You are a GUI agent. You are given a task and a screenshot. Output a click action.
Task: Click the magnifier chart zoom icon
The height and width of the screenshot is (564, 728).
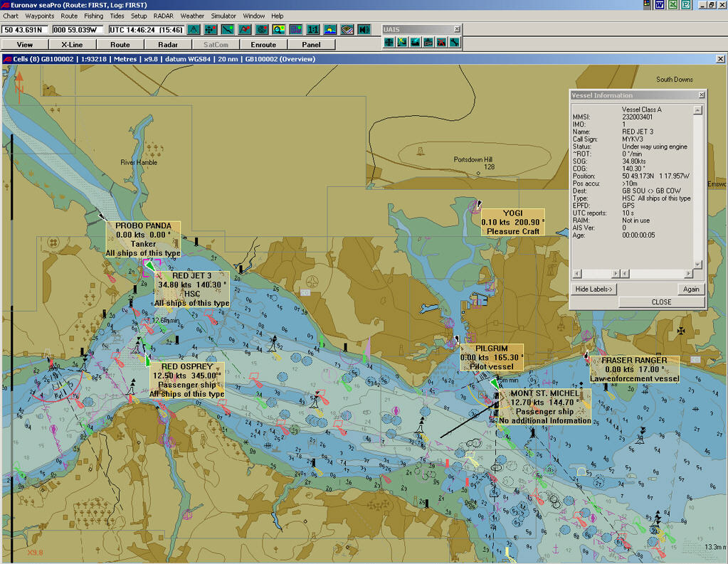(278, 30)
